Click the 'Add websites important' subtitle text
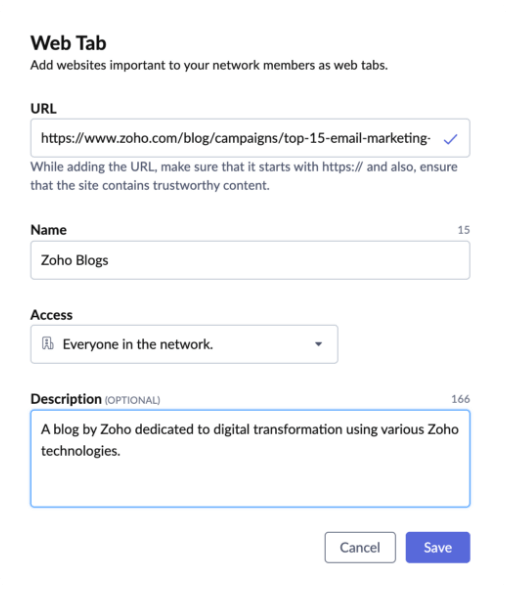The image size is (506, 590). pos(209,65)
